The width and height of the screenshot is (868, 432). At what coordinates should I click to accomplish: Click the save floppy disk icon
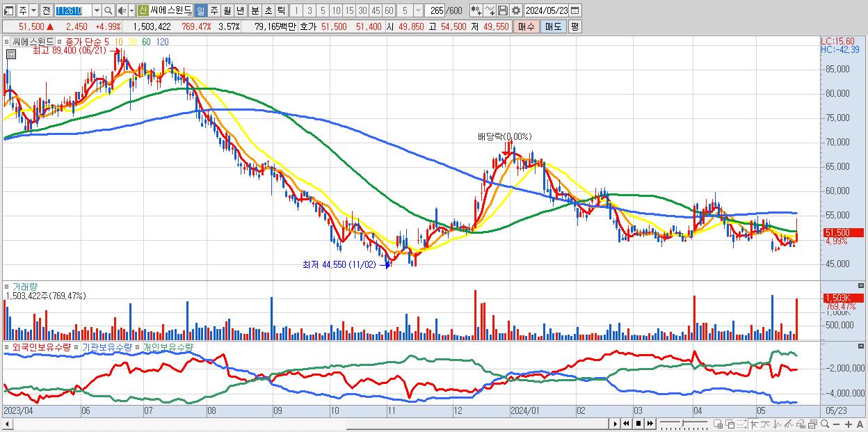[503, 10]
